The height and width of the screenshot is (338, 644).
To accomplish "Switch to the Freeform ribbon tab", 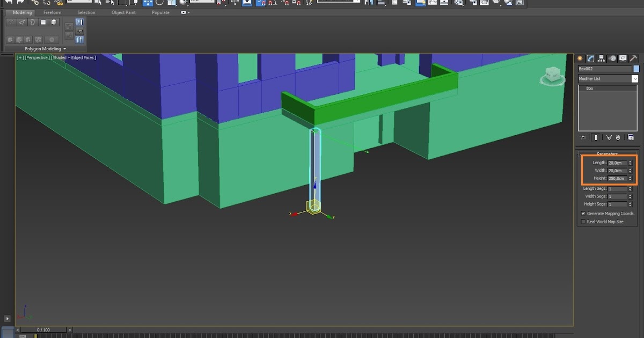I will [x=52, y=12].
